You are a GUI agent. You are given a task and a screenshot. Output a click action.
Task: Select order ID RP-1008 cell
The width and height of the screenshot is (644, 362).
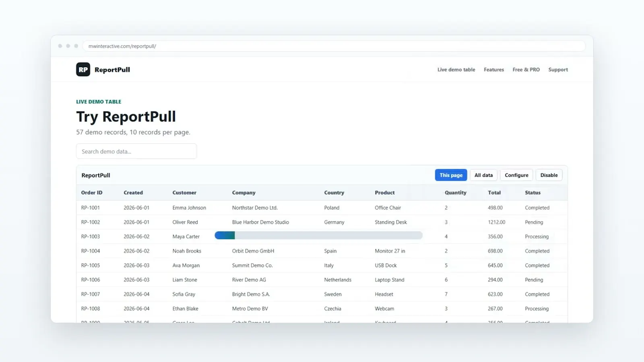point(91,309)
